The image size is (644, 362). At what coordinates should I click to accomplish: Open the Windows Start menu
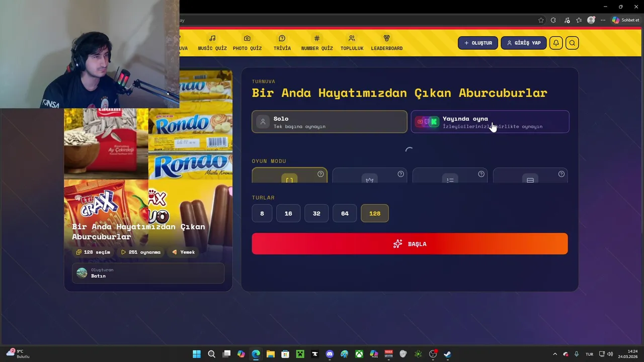pos(197,354)
